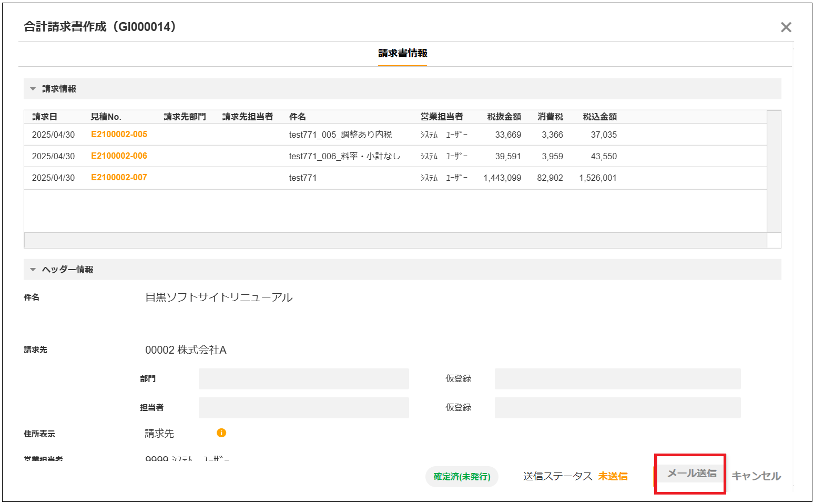Switch to the 請求書情報 tab
The width and height of the screenshot is (814, 504).
[x=403, y=53]
